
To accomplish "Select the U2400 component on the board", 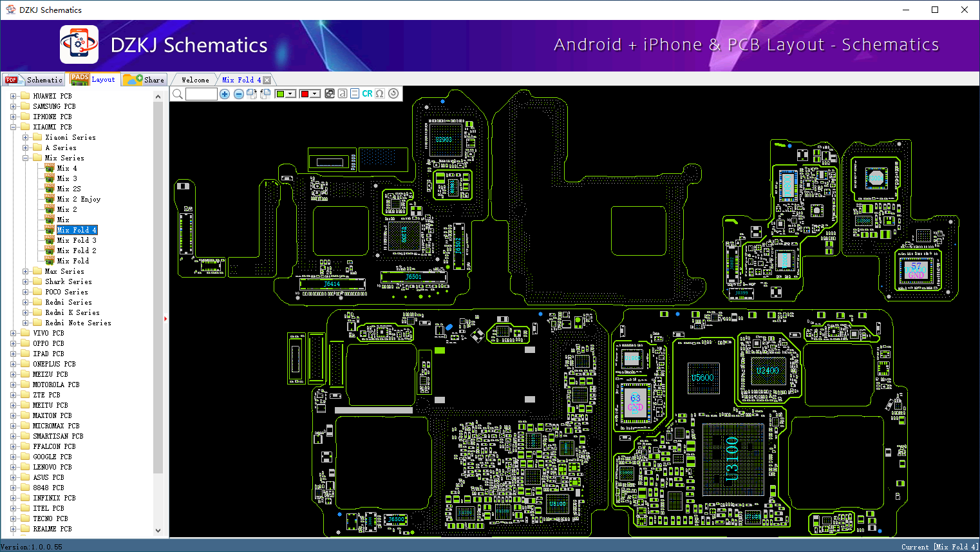I will tap(768, 370).
